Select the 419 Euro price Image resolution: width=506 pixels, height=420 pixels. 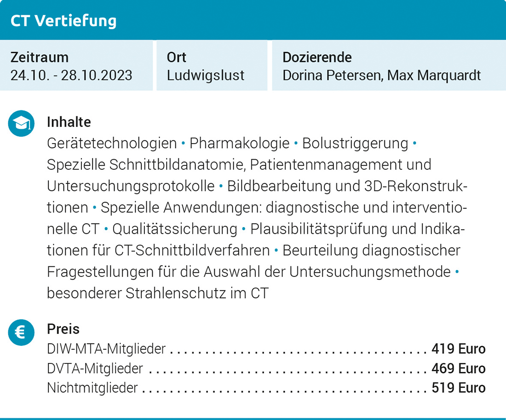(x=458, y=349)
